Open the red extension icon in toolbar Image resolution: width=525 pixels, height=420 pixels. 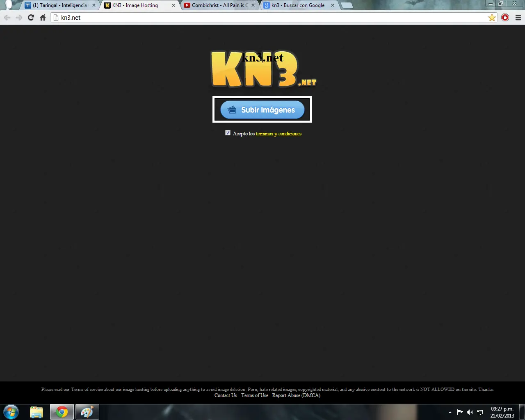(505, 18)
